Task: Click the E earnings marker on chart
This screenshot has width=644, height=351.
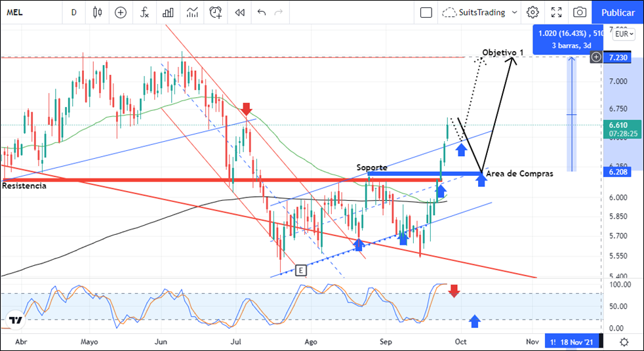Action: pyautogui.click(x=300, y=270)
